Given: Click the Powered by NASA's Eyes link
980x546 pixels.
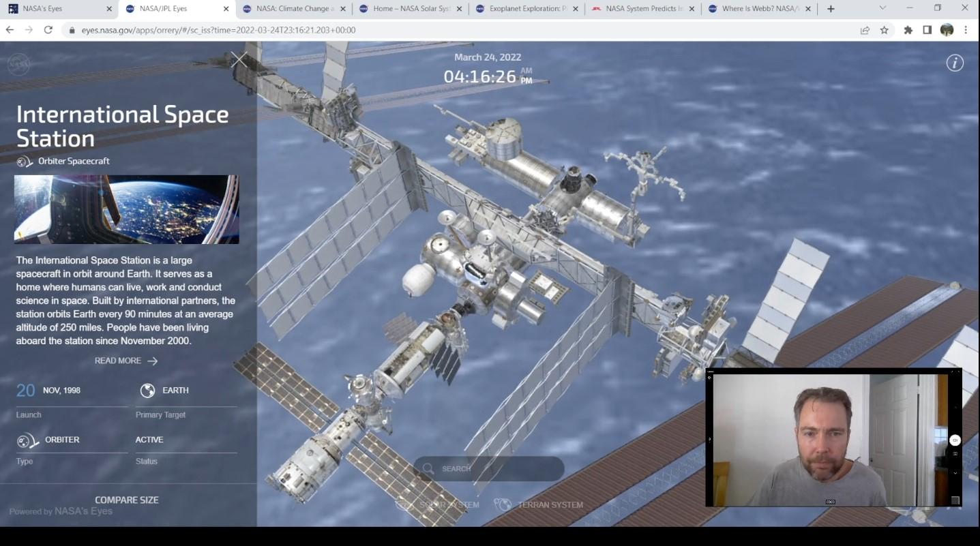Looking at the screenshot, I should click(x=61, y=512).
